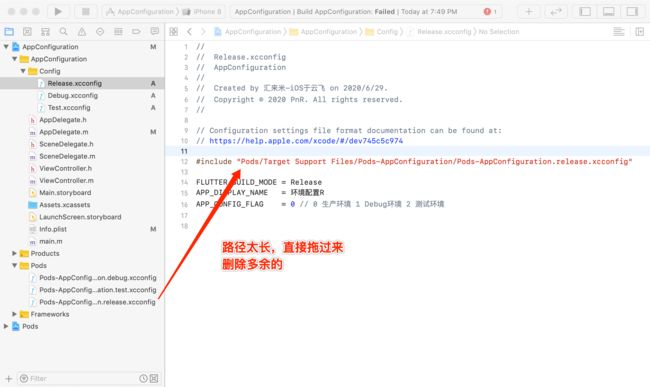Go forward in editor history
Image resolution: width=650 pixels, height=387 pixels.
tap(203, 31)
